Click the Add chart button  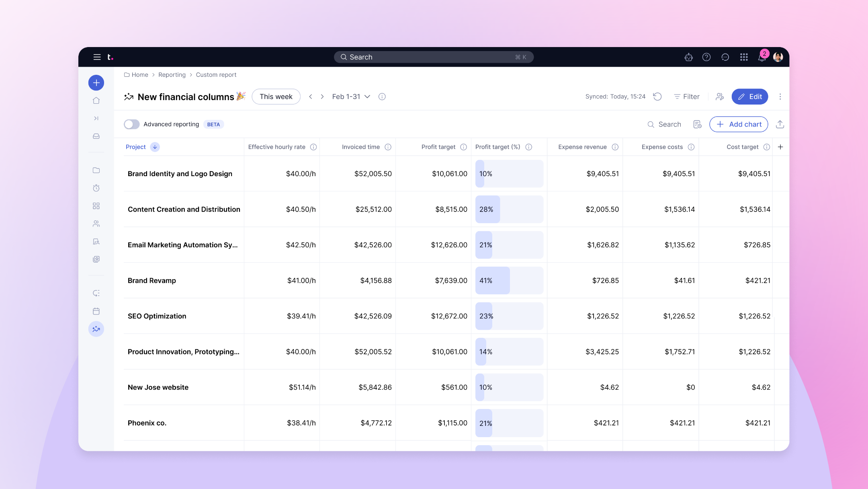(x=739, y=124)
